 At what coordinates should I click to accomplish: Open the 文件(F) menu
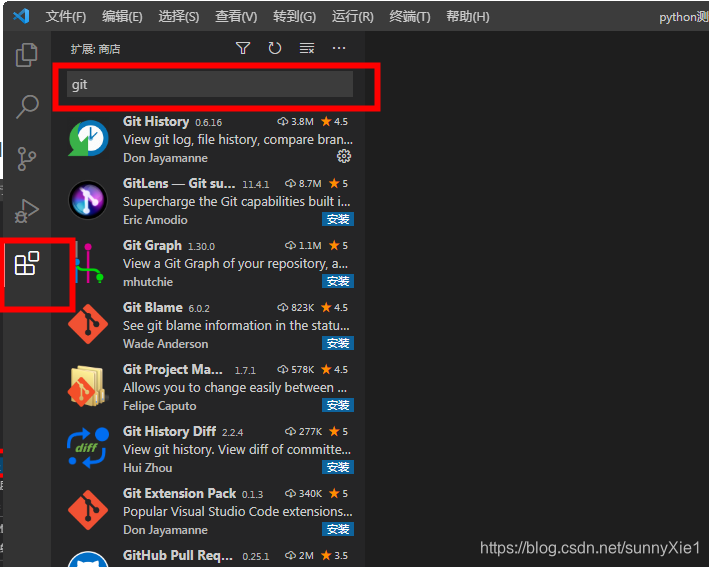click(66, 17)
